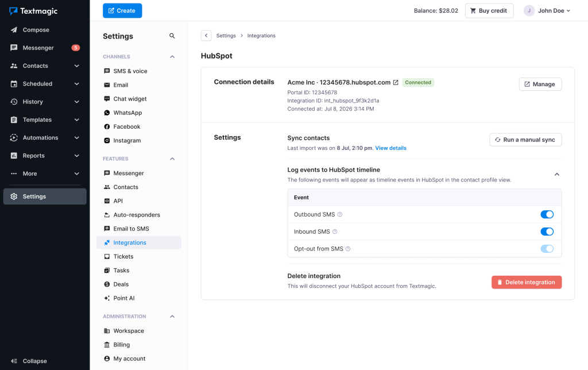588x370 pixels.
Task: Toggle Opt-out from SMS event switch
Action: pyautogui.click(x=547, y=249)
